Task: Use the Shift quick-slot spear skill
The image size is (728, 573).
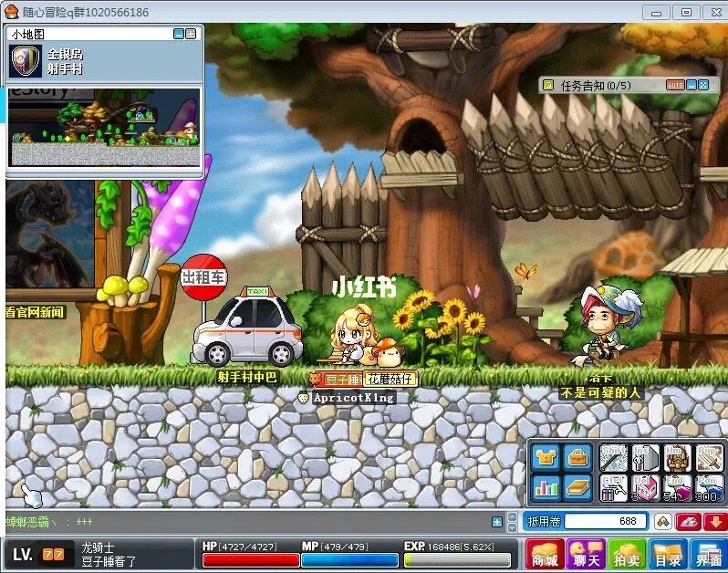Action: (x=613, y=458)
